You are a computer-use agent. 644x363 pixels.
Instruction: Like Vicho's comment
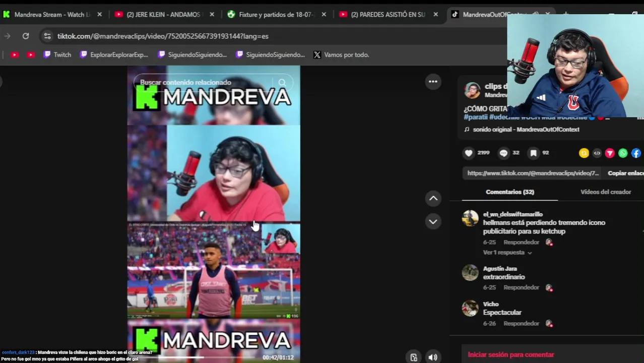tap(549, 324)
